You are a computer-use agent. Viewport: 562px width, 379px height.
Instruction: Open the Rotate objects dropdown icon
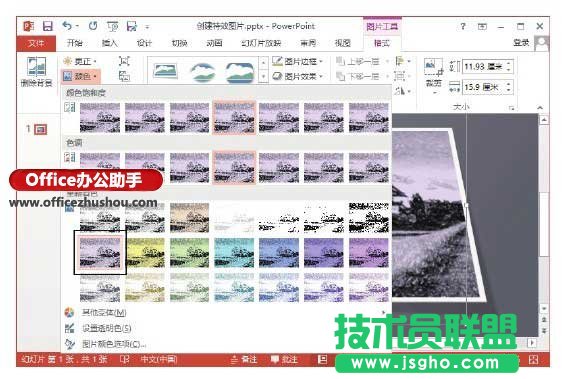point(402,91)
